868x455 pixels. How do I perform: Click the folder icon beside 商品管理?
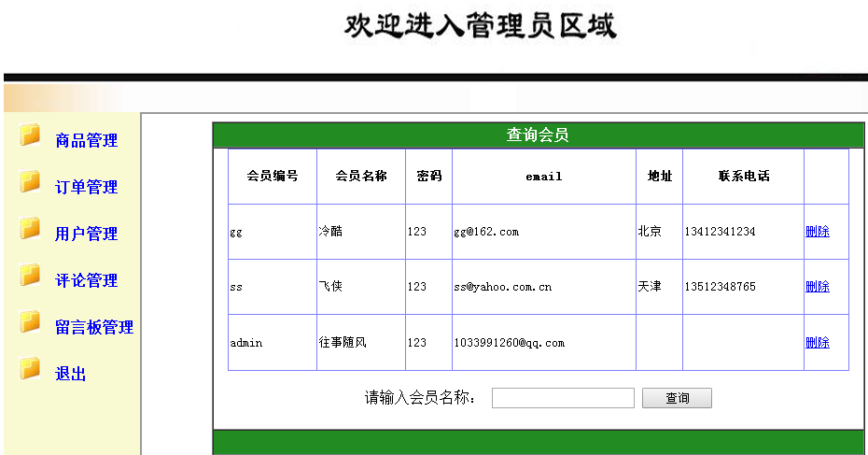coord(30,135)
